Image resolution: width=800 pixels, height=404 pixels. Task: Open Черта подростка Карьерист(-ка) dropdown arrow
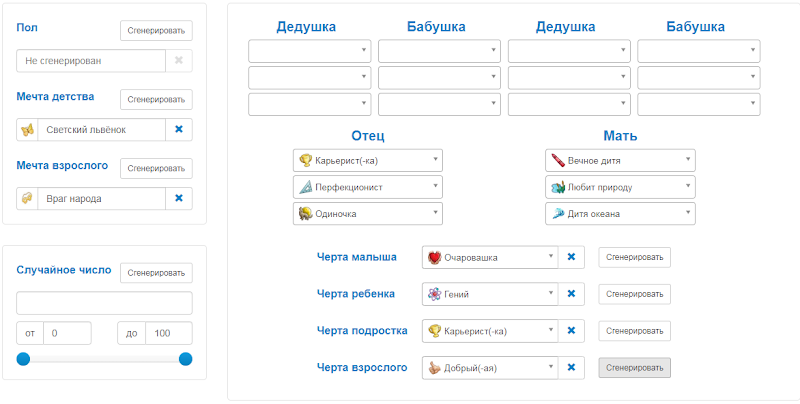(x=551, y=330)
